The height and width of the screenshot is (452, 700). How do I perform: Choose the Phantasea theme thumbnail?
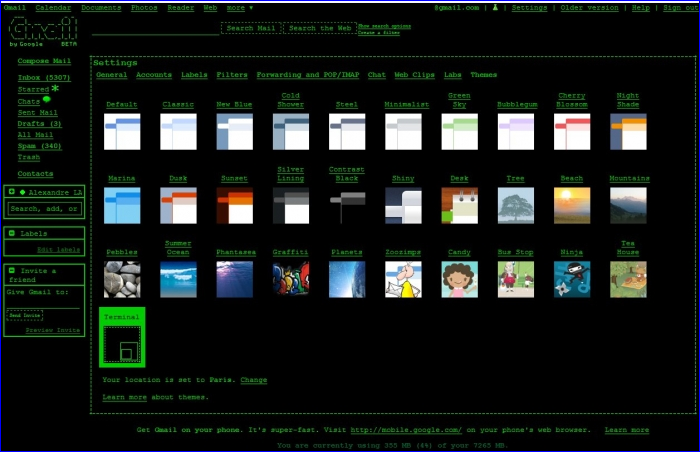click(x=234, y=280)
